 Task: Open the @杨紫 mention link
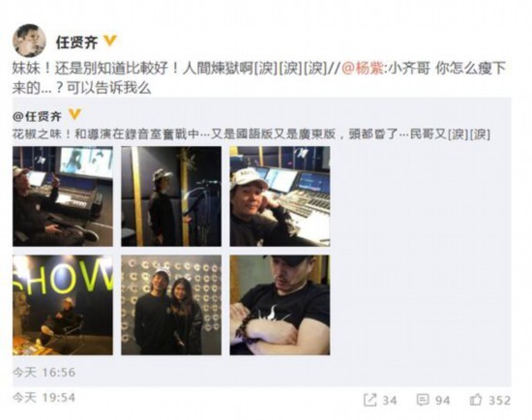363,69
